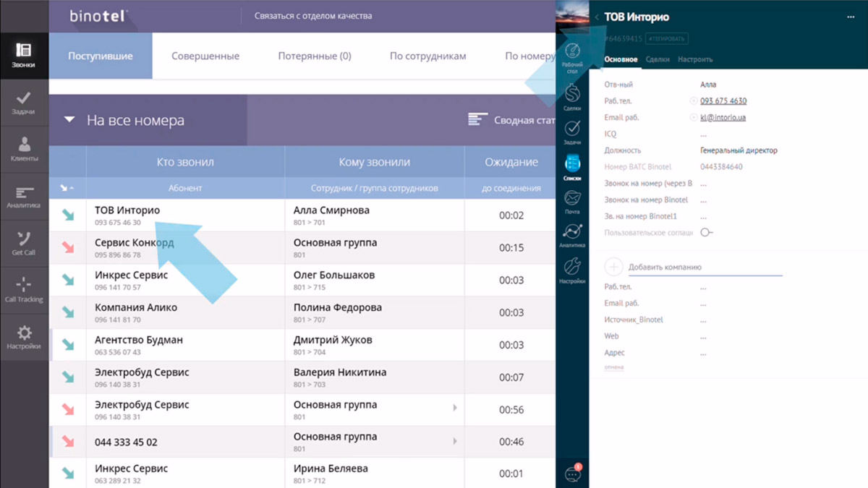
Task: Click the binotel logo
Action: click(x=98, y=15)
